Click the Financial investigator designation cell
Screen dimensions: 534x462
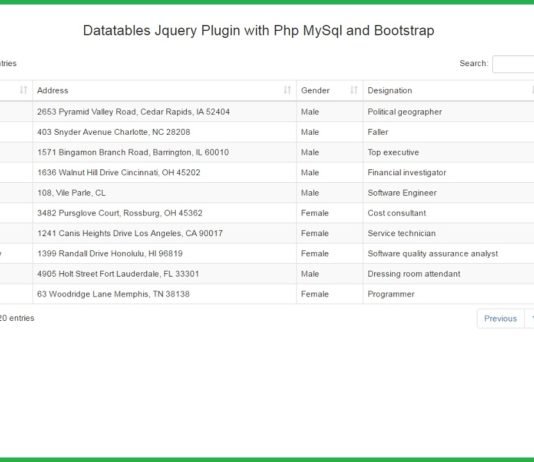[449, 173]
